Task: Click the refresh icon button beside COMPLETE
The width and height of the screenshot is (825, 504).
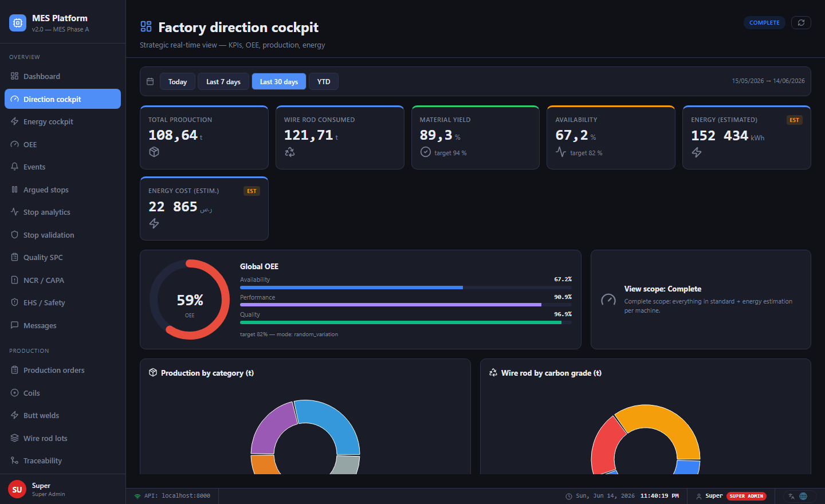Action: (801, 22)
